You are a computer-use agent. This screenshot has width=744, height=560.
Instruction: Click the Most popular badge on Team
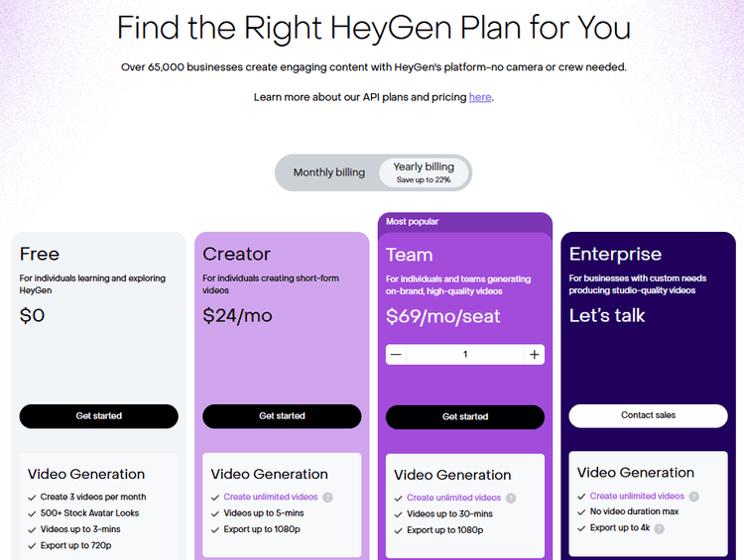click(x=413, y=222)
